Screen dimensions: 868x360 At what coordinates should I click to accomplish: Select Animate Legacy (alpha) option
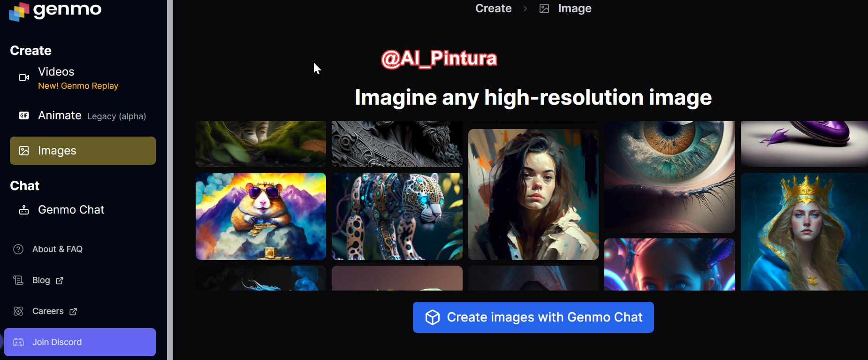[91, 115]
